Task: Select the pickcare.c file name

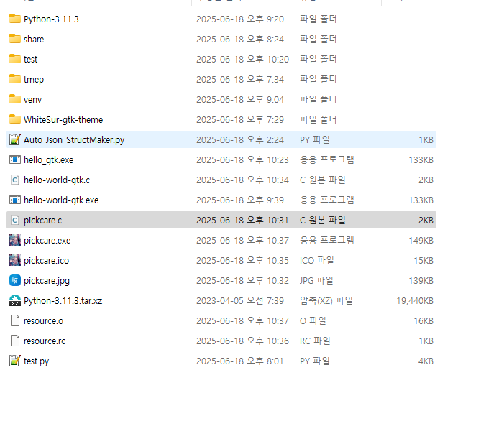Action: point(42,221)
